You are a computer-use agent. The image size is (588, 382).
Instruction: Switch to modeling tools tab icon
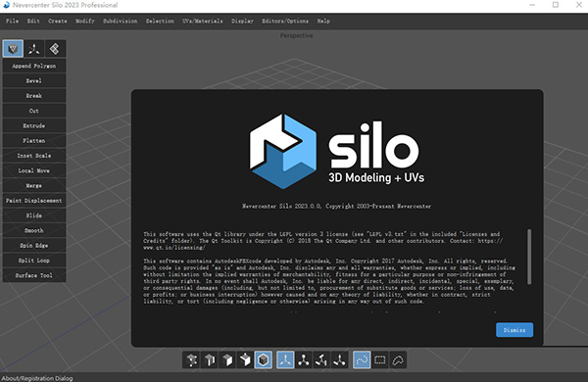pyautogui.click(x=13, y=49)
